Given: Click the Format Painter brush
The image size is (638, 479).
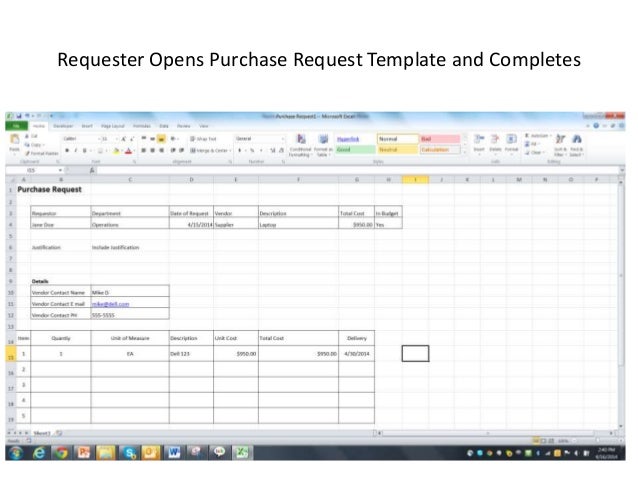Looking at the screenshot, I should click(28, 153).
